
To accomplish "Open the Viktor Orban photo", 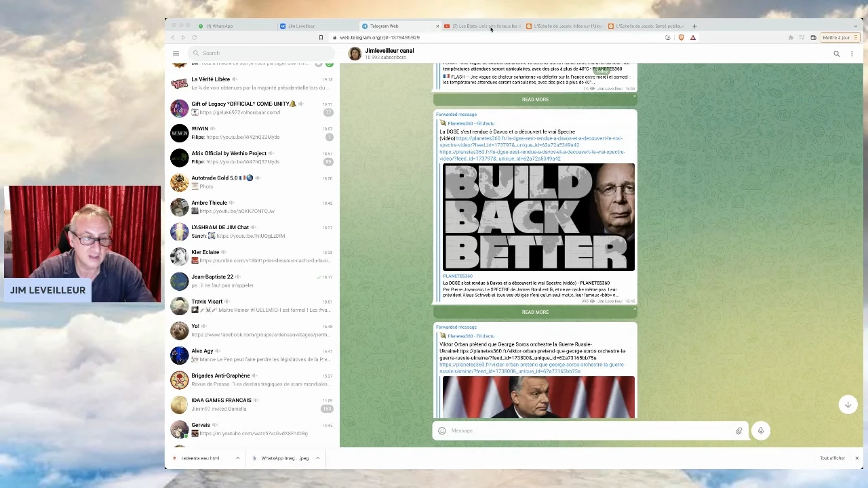I will tap(538, 397).
